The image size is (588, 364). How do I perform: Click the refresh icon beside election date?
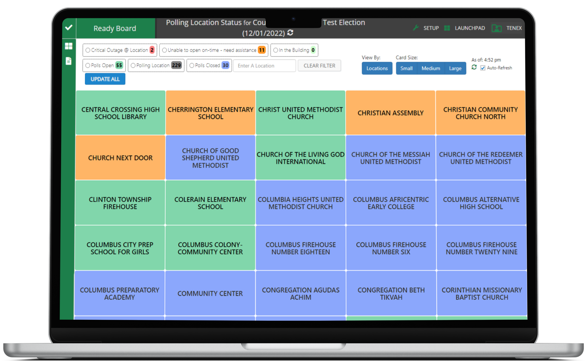point(290,33)
